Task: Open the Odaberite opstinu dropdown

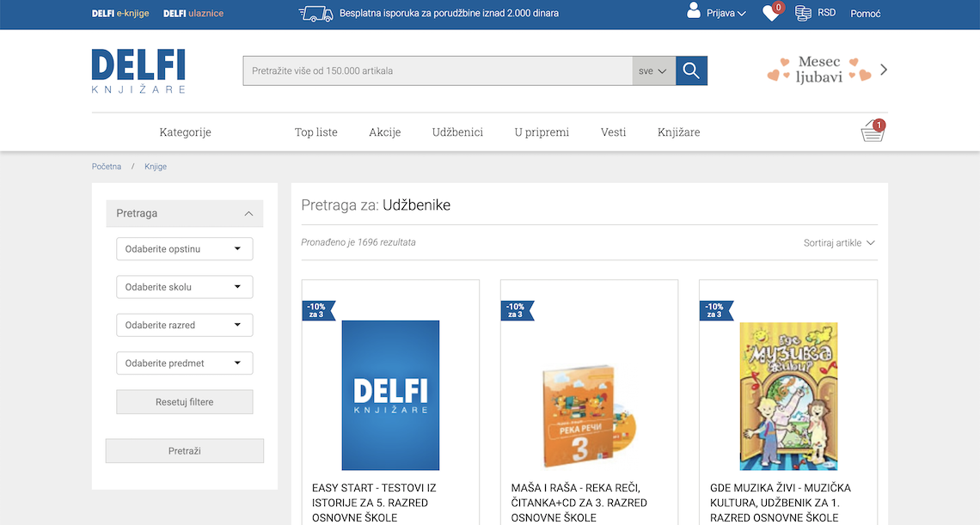Action: click(x=184, y=248)
